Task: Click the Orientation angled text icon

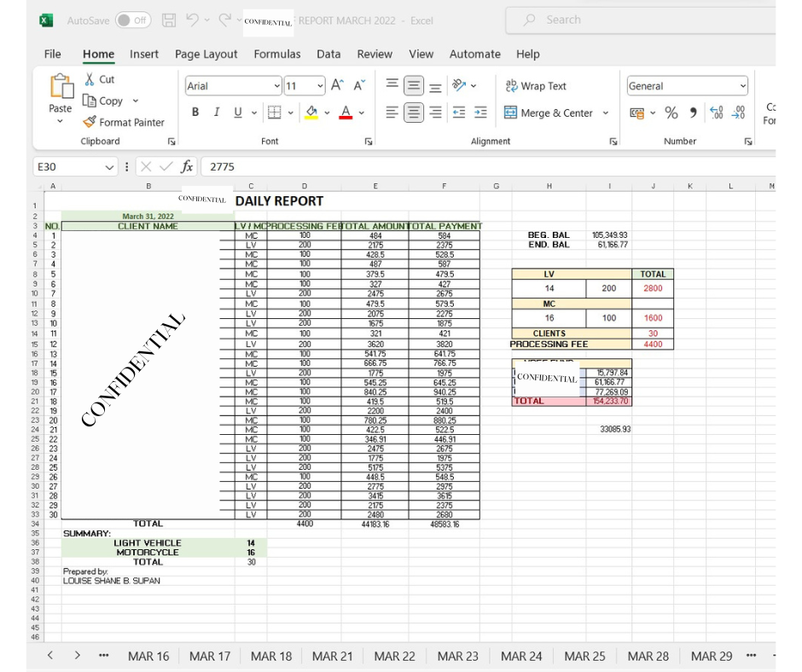Action: (x=459, y=85)
